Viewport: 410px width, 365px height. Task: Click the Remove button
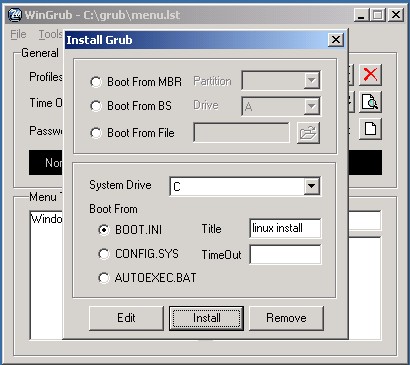(x=286, y=318)
